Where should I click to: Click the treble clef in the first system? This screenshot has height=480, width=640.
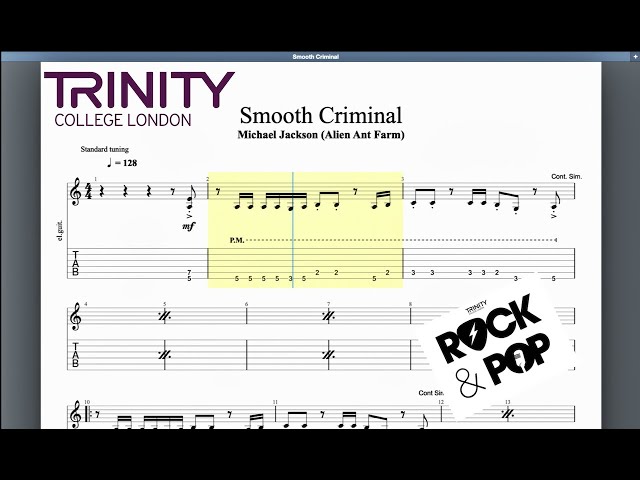pos(76,191)
